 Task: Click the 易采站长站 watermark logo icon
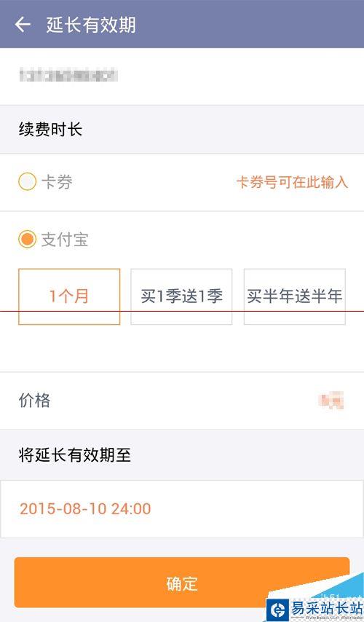[277, 610]
